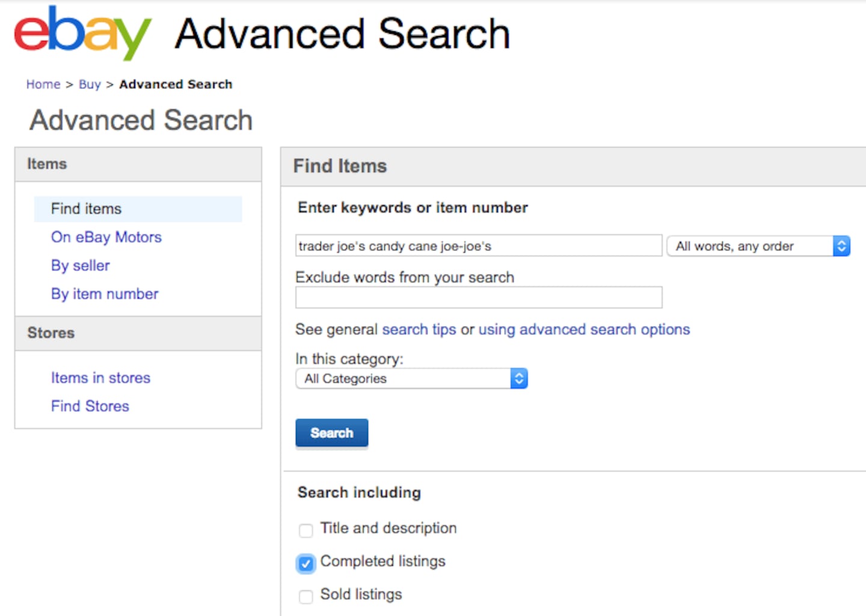Image resolution: width=866 pixels, height=616 pixels.
Task: Focus the Exclude words input field
Action: [x=479, y=297]
